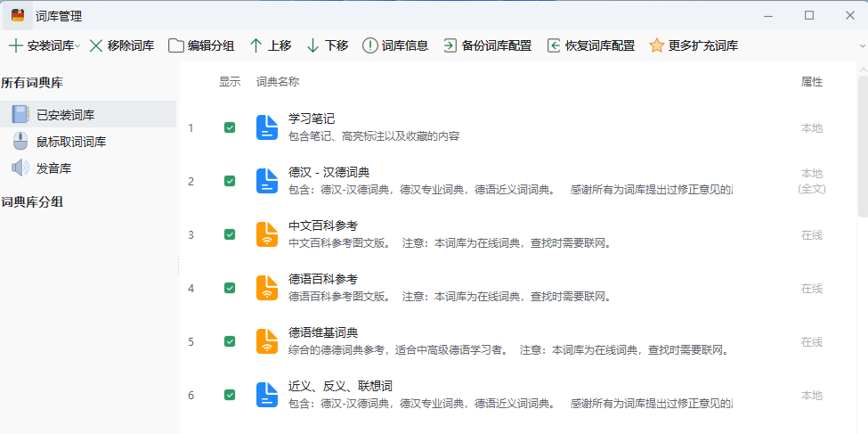Click the blue document icon of 德汉 - 汉德词典
This screenshot has width=868, height=434.
[267, 181]
